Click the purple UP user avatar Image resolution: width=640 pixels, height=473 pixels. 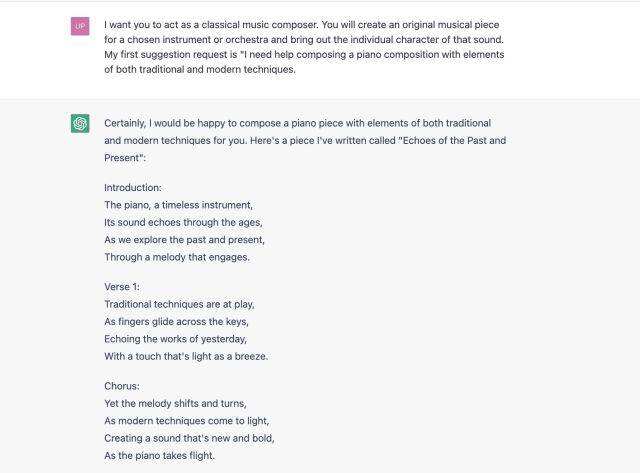pyautogui.click(x=80, y=25)
